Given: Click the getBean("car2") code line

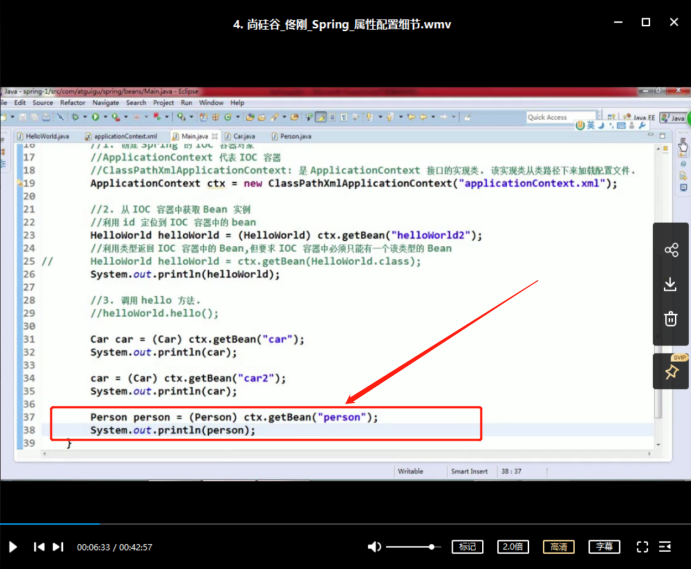Looking at the screenshot, I should (188, 378).
